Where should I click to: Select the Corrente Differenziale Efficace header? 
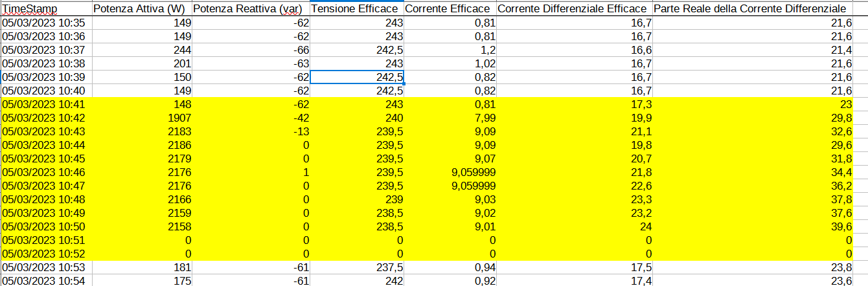tap(573, 8)
